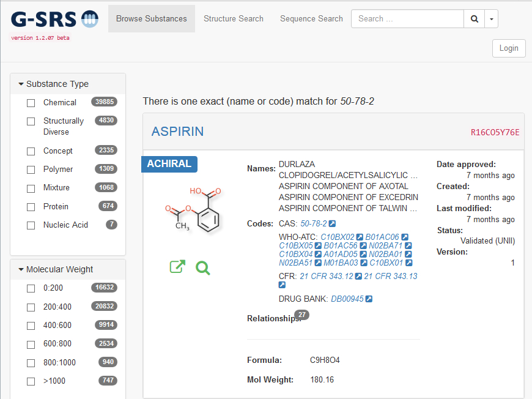
Task: Open external icon next to C10BX02
Action: tap(360, 237)
